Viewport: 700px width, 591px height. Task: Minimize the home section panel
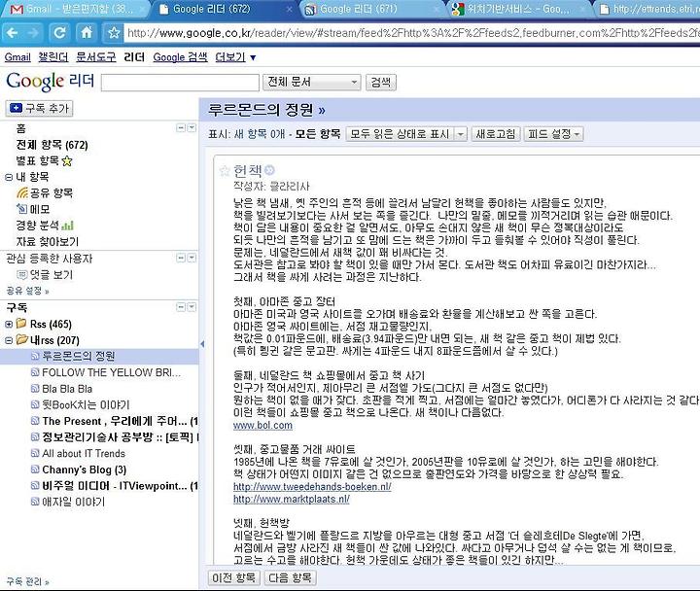(x=181, y=128)
